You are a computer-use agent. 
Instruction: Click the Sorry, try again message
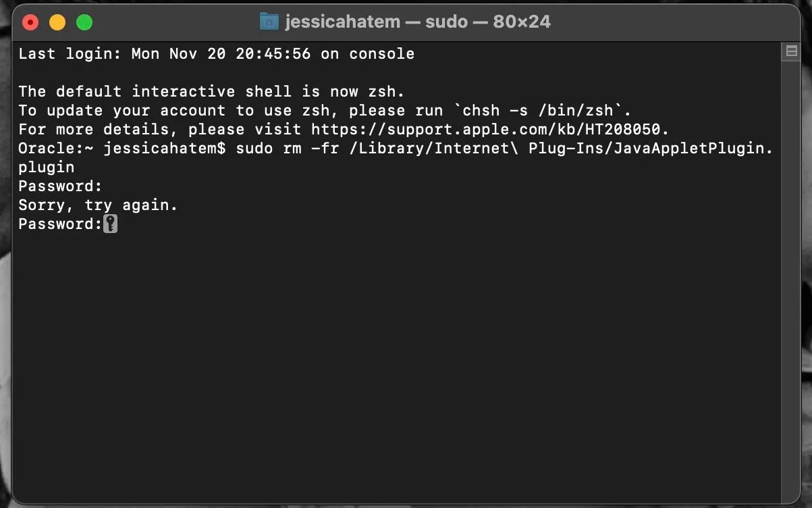pos(97,205)
